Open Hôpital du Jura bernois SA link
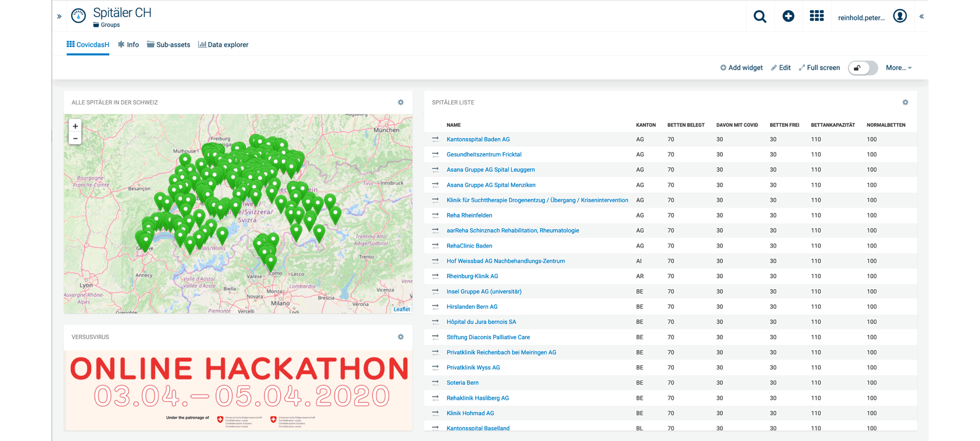 (x=481, y=322)
